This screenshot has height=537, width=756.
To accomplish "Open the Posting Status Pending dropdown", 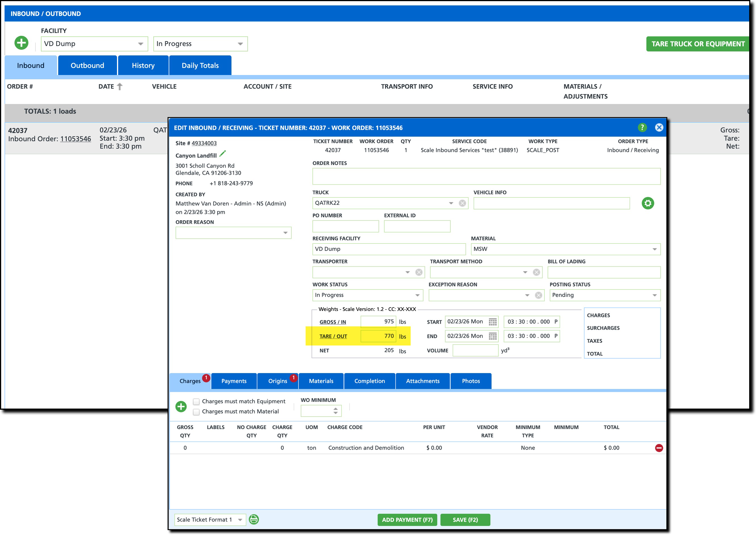I will (x=654, y=295).
